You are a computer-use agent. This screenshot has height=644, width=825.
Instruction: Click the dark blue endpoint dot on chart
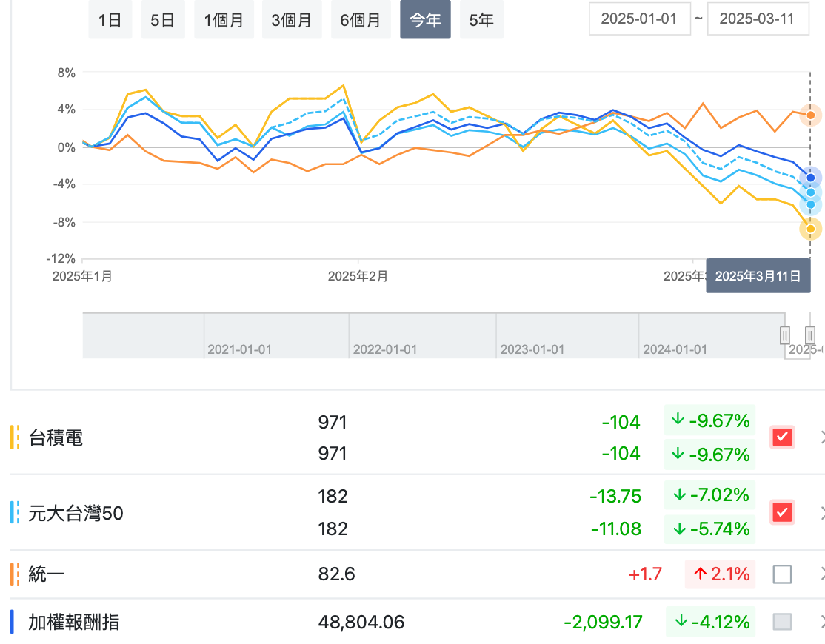tap(811, 178)
